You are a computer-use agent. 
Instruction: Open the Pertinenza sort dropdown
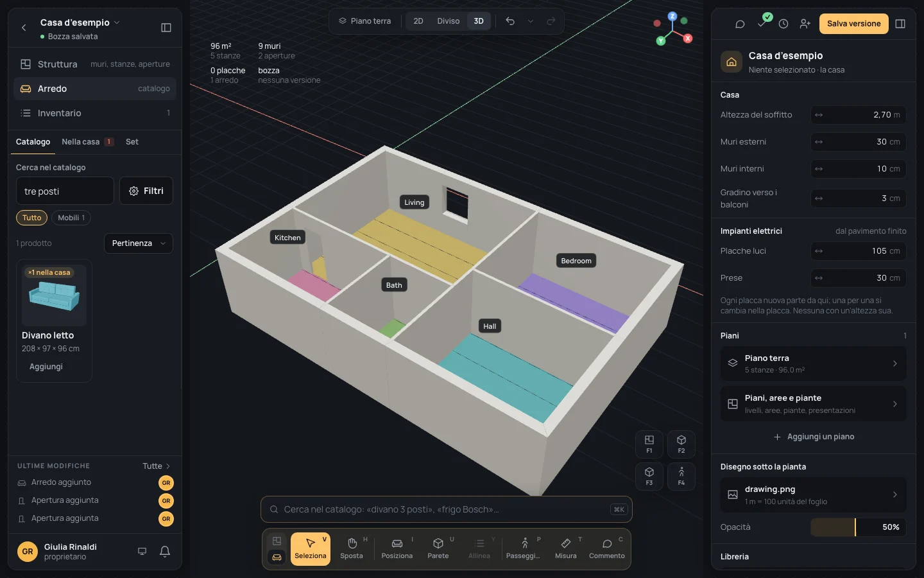139,243
